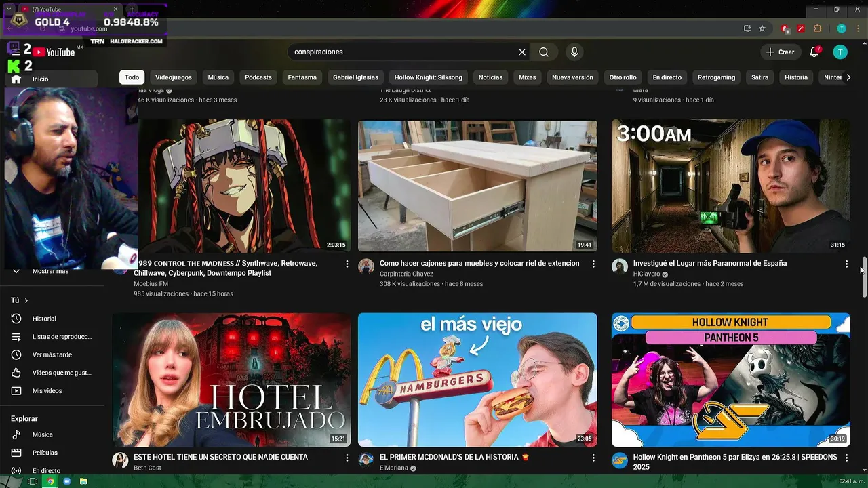Select the Retrogaming chip
This screenshot has width=868, height=488.
(x=716, y=77)
